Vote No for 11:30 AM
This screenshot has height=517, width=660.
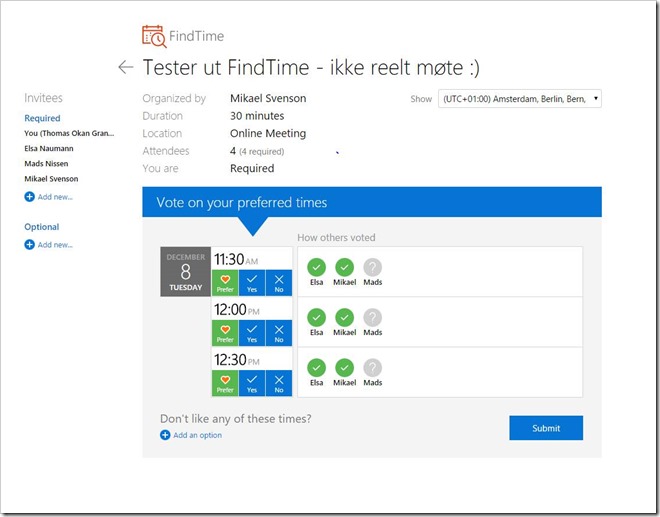pos(279,283)
